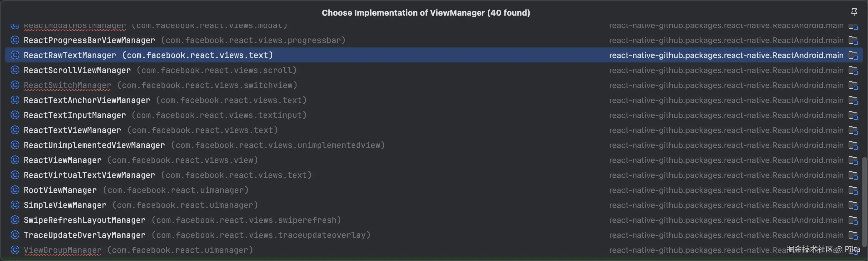Click class icon beside TraceUpdateOverlayManager
The image size is (868, 261).
(x=15, y=235)
